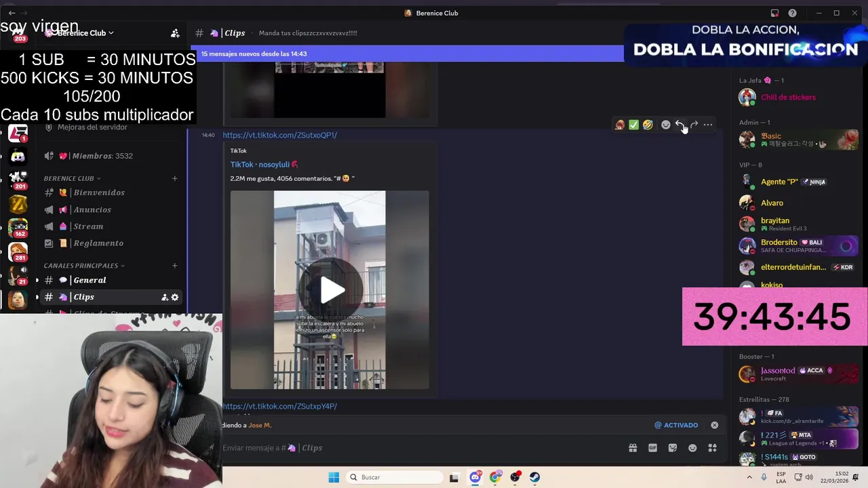Collapse the CANALES PRINCIPALES category
Viewport: 868px width, 488px height.
click(x=84, y=266)
